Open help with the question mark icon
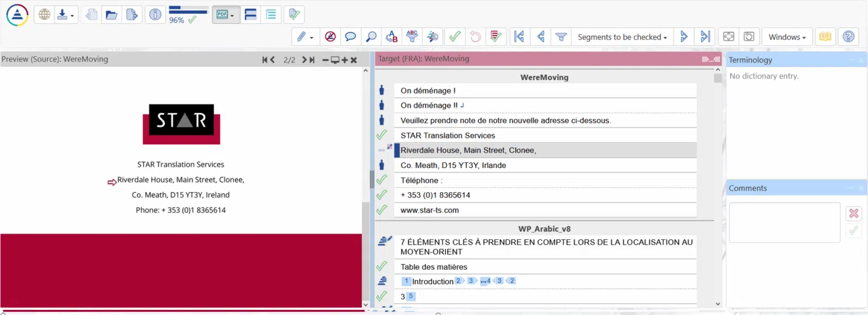The height and width of the screenshot is (315, 868). click(848, 37)
